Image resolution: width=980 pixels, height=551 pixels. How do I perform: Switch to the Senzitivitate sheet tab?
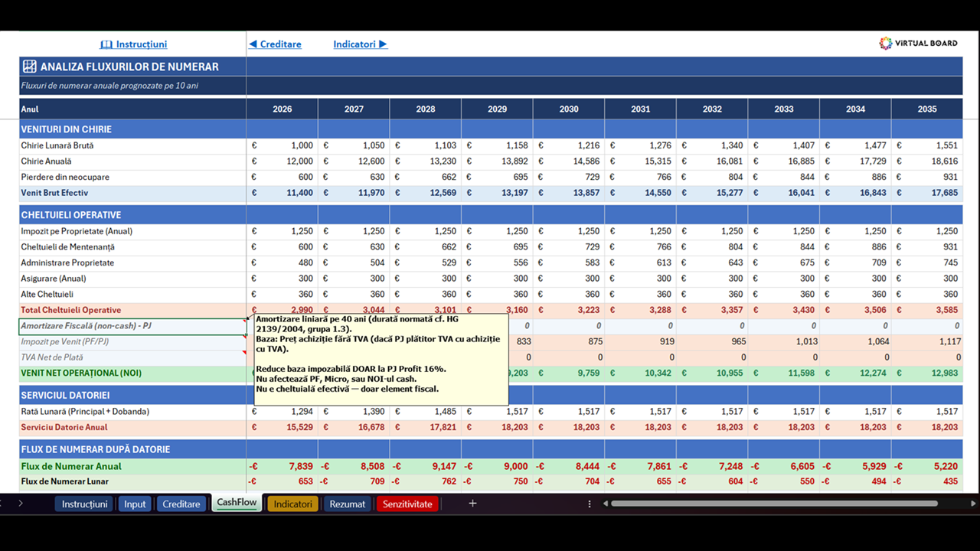pos(407,504)
